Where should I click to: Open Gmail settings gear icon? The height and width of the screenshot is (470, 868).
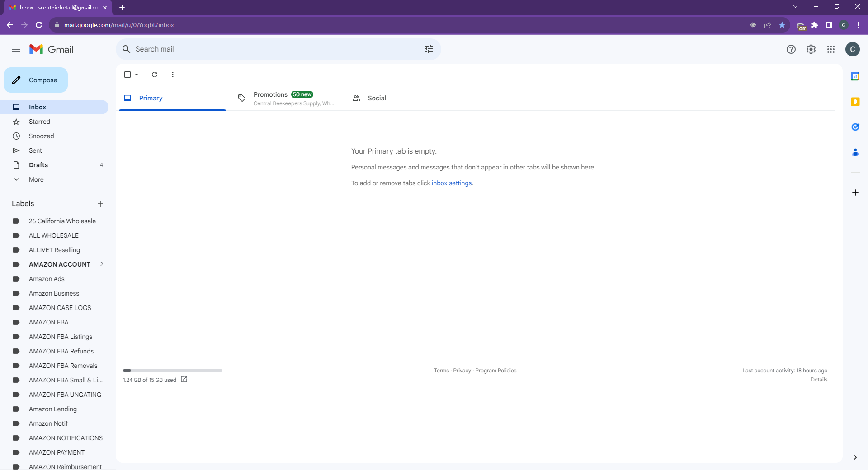click(811, 49)
